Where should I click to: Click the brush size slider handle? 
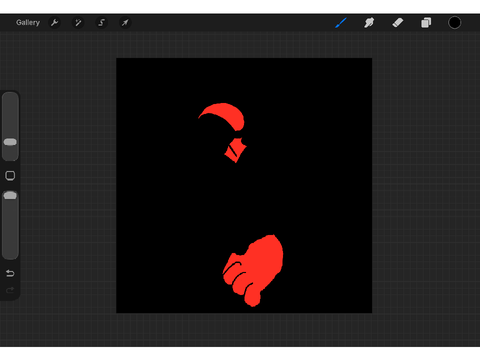click(x=10, y=142)
